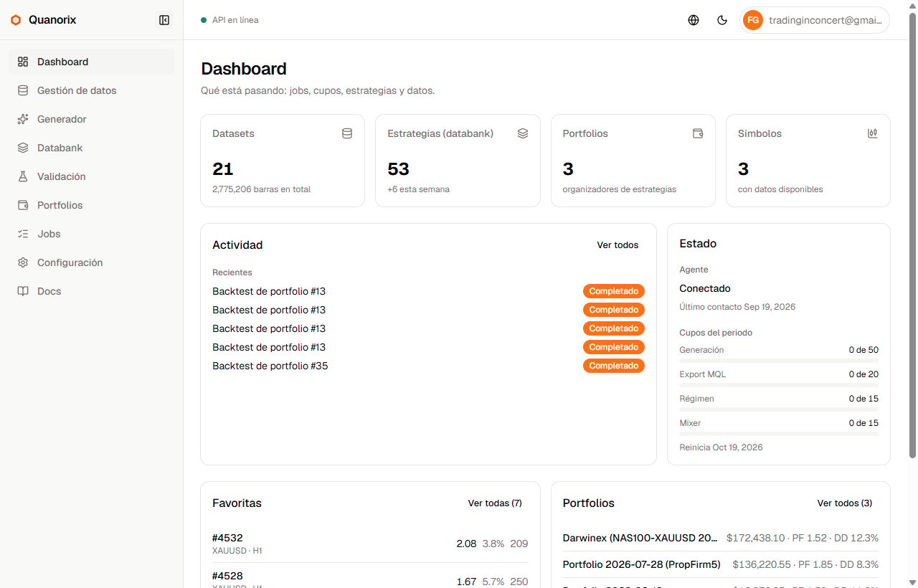Click Ver todos in the Actividad panel
918x588 pixels.
click(x=617, y=245)
